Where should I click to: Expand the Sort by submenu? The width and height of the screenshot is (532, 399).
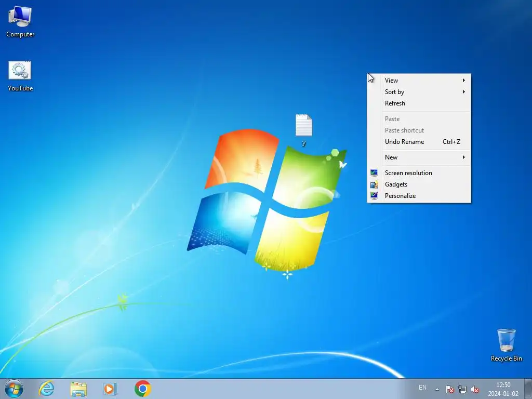click(x=419, y=92)
